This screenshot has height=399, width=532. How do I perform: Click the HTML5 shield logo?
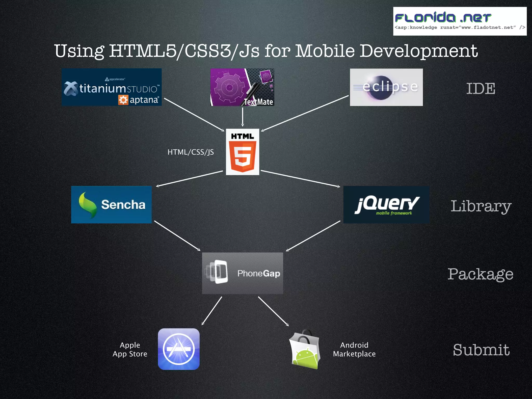[x=242, y=152]
